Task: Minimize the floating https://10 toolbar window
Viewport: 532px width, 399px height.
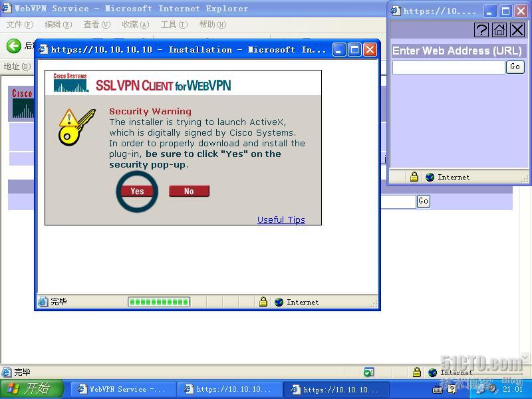Action: coord(489,11)
